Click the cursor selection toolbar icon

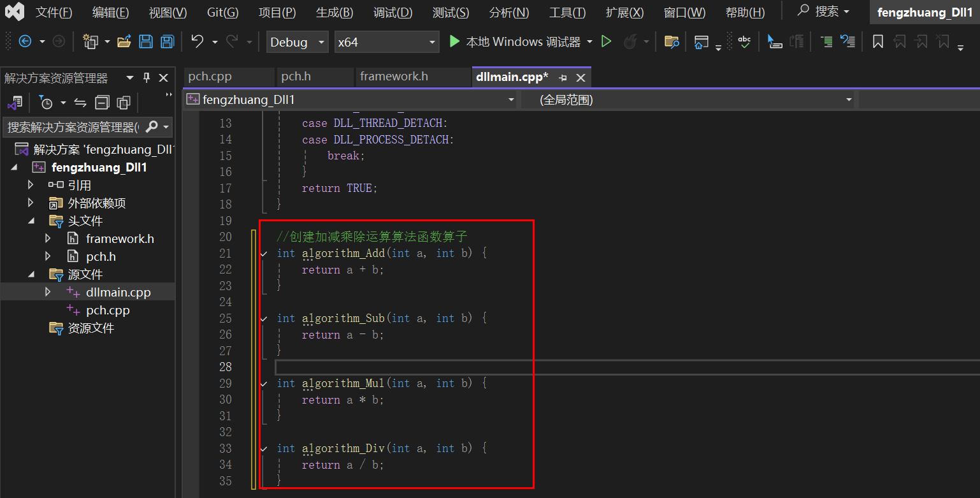[775, 42]
